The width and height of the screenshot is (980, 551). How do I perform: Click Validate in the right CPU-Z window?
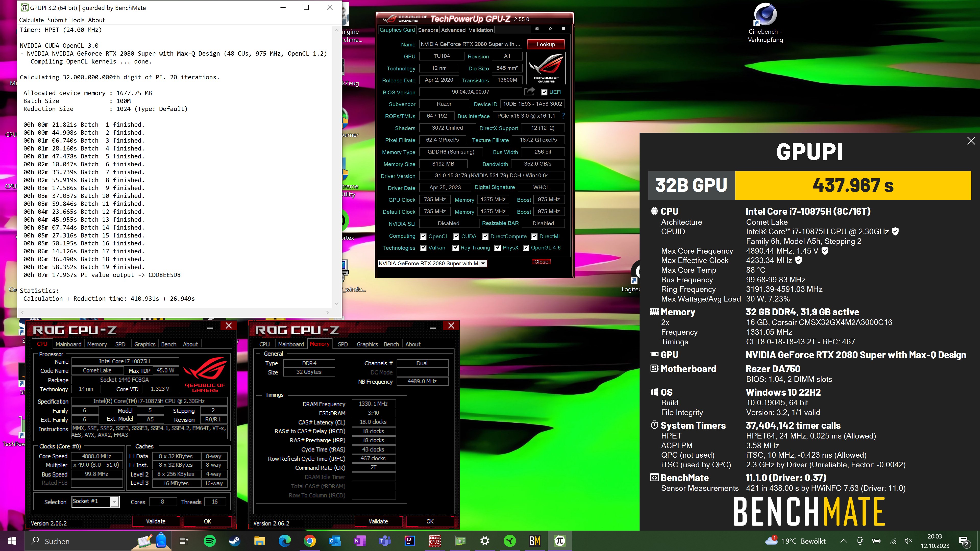coord(378,521)
